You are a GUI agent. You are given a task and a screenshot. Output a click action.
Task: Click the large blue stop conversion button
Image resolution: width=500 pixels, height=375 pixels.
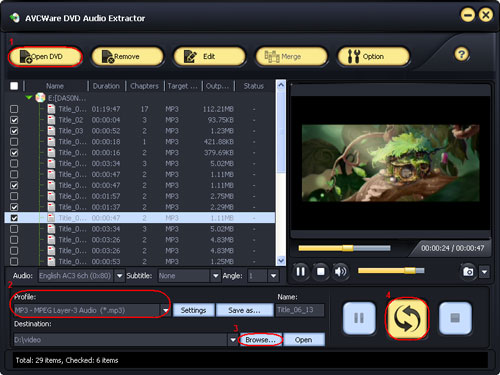455,318
